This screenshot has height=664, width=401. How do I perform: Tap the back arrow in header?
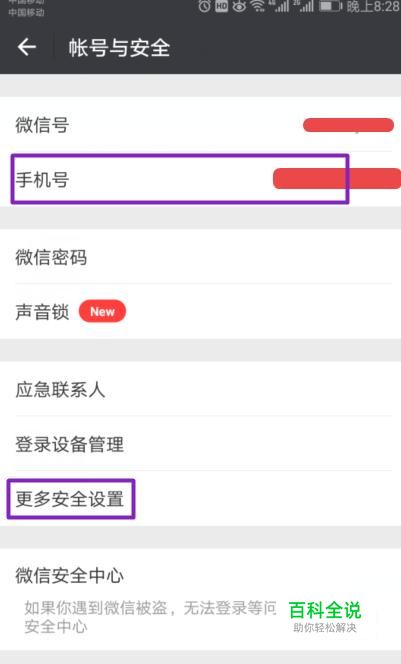[27, 47]
